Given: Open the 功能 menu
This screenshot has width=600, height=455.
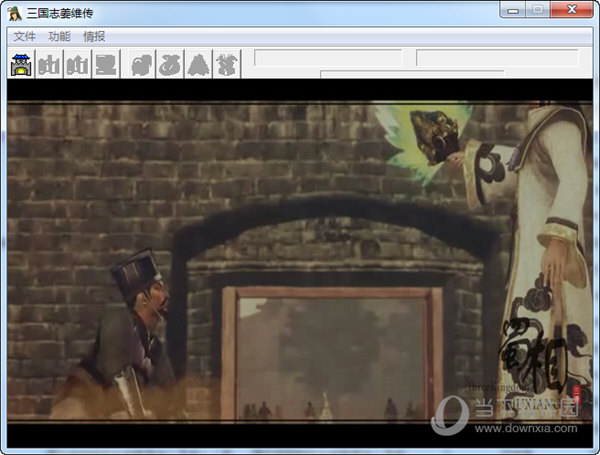Looking at the screenshot, I should click(59, 37).
